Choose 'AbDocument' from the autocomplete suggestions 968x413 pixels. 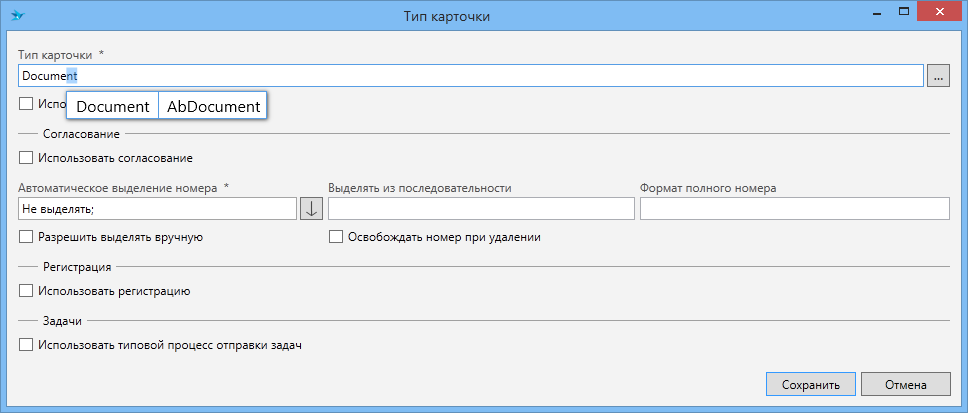click(x=213, y=106)
